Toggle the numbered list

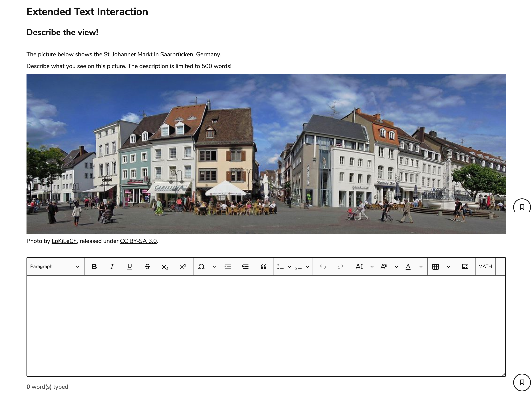click(x=298, y=266)
